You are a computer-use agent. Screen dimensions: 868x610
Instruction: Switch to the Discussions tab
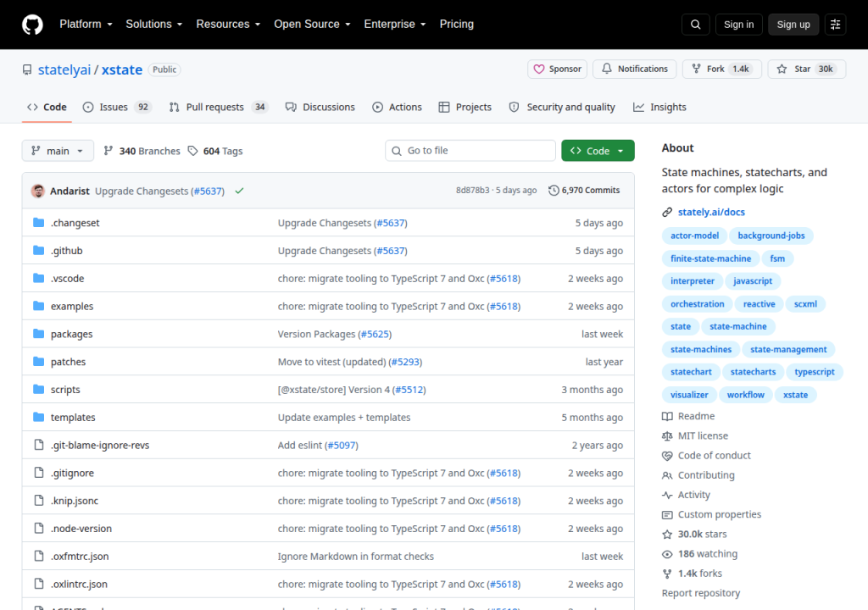pyautogui.click(x=320, y=107)
